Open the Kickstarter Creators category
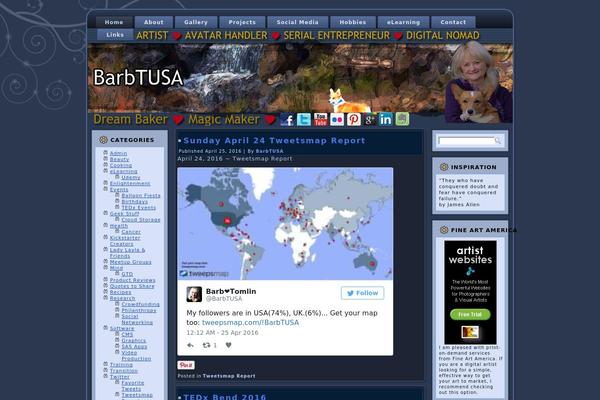Screen dimensions: 600x400 (125, 241)
